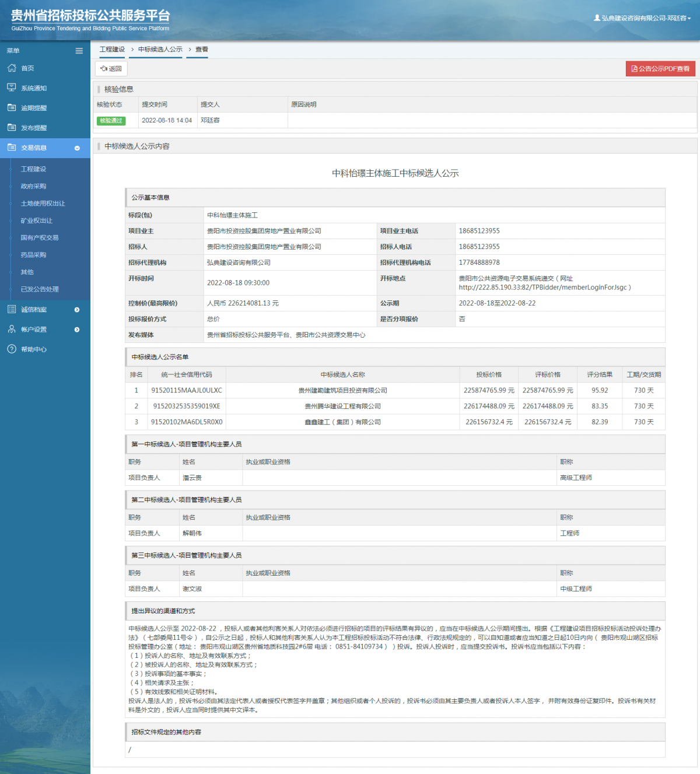
Task: Click credit code 91520102MA6DL5R0X0
Action: [187, 422]
